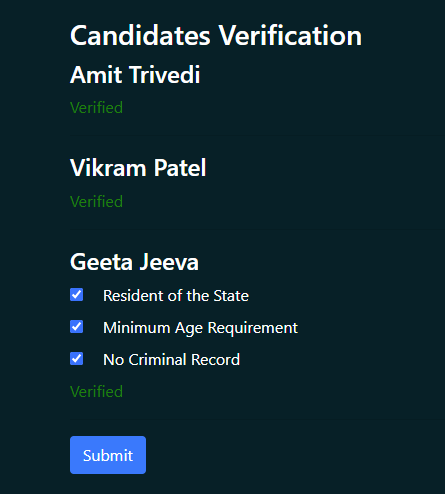Untick the No Criminal Record checkbox
Image resolution: width=445 pixels, height=494 pixels.
tap(77, 359)
